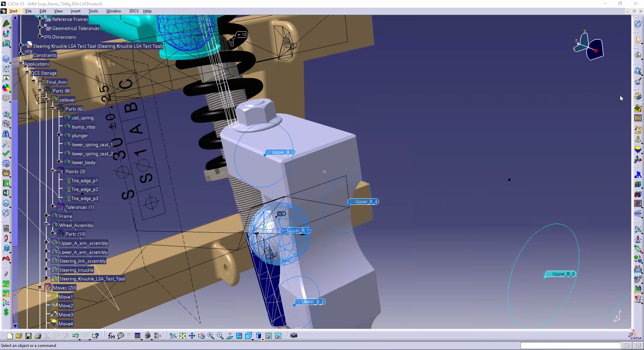Toggle the Multi-View quad window icon
The image size is (644, 350).
239,336
